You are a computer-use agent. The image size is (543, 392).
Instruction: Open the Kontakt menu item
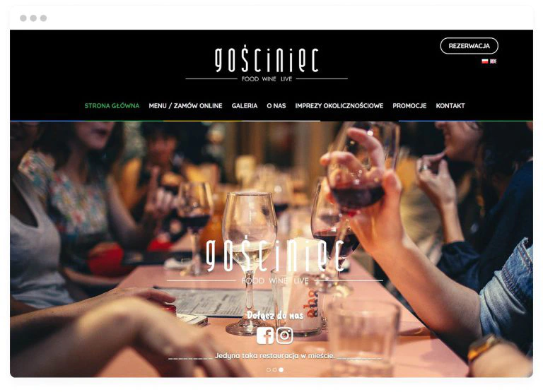450,106
